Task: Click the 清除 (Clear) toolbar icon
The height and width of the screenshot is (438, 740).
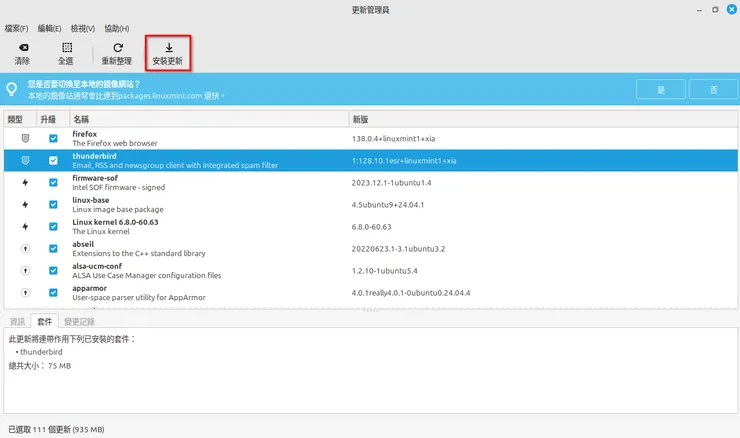Action: tap(23, 48)
